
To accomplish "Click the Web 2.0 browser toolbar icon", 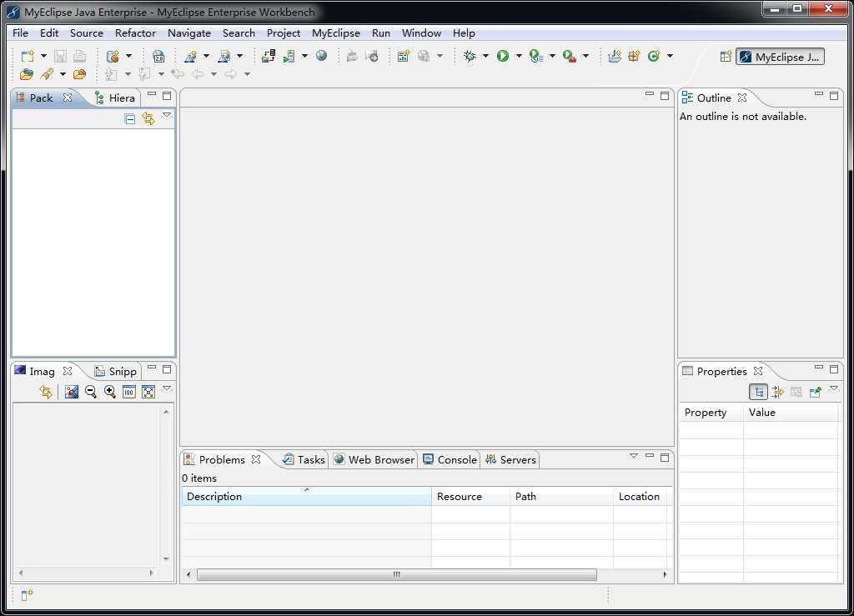I will click(x=158, y=56).
